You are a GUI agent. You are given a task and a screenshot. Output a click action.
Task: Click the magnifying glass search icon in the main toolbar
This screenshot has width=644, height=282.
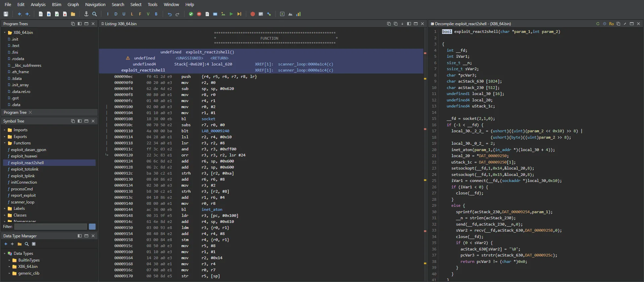pyautogui.click(x=95, y=14)
